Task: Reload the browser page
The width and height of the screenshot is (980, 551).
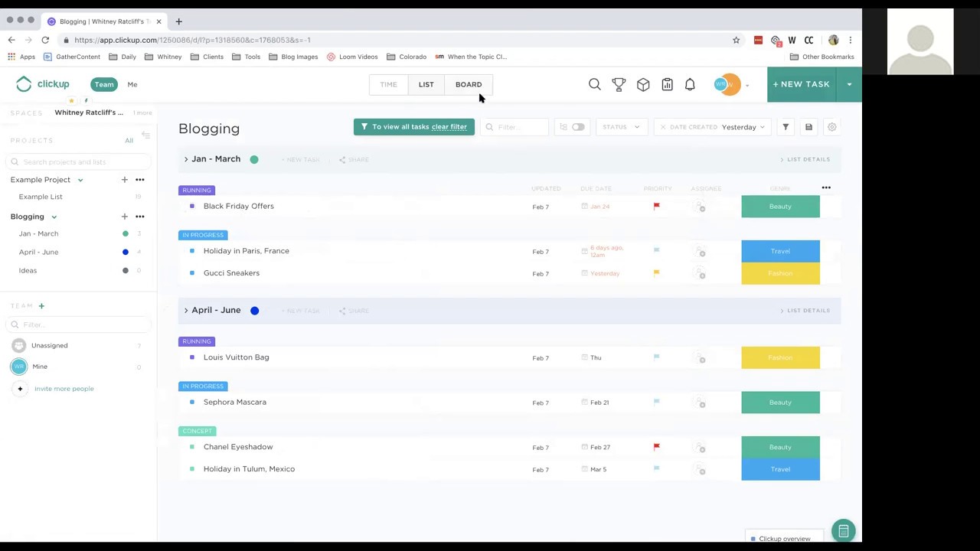Action: click(45, 40)
